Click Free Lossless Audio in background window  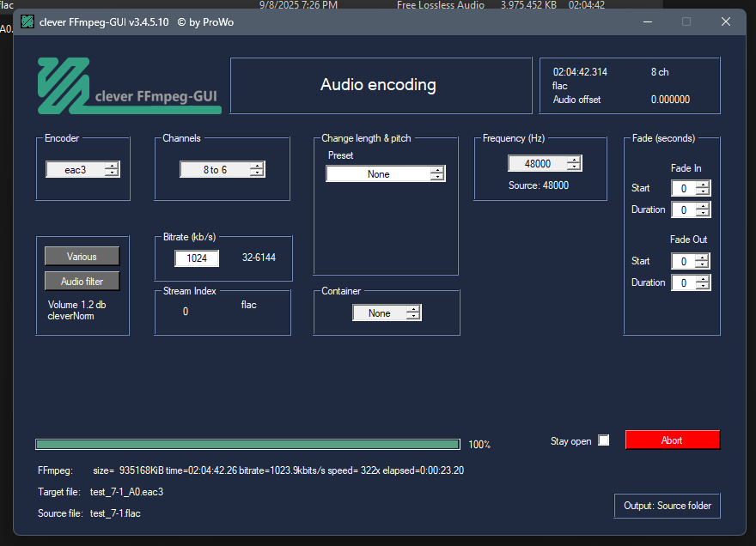click(440, 5)
